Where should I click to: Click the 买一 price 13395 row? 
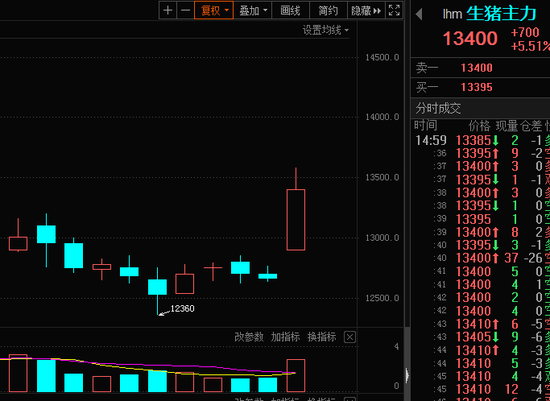click(480, 87)
